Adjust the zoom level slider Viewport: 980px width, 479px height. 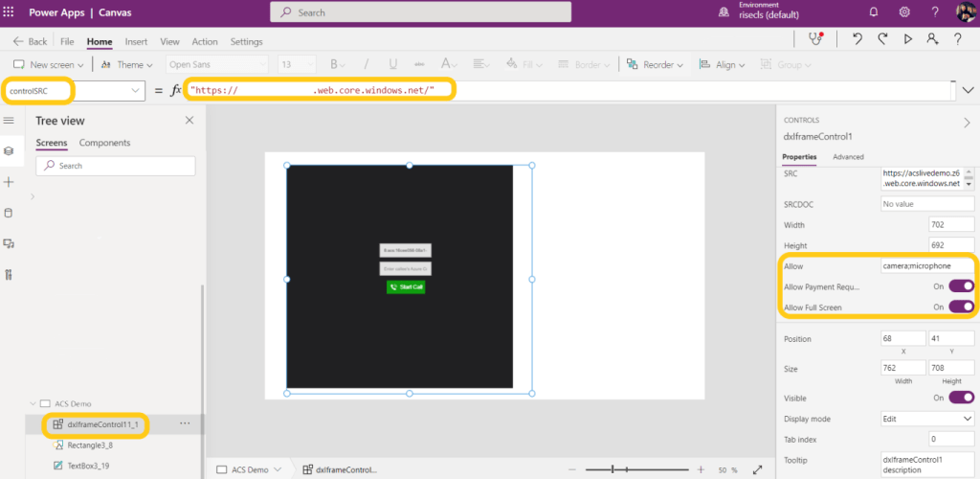point(613,469)
